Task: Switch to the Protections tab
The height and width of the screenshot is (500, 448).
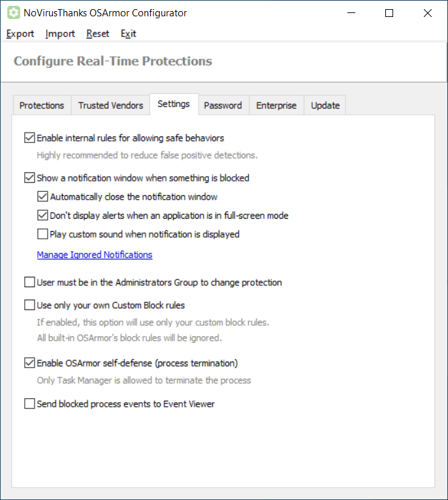Action: 42,105
